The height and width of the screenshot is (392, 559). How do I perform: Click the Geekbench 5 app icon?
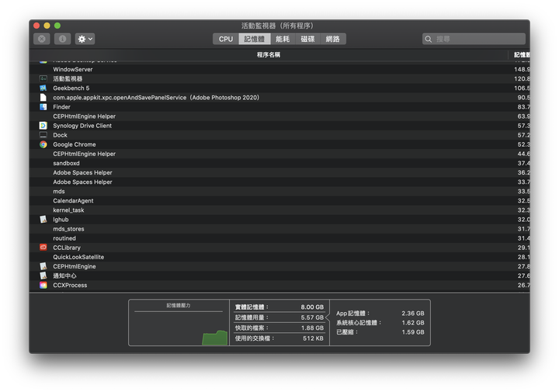(x=43, y=88)
